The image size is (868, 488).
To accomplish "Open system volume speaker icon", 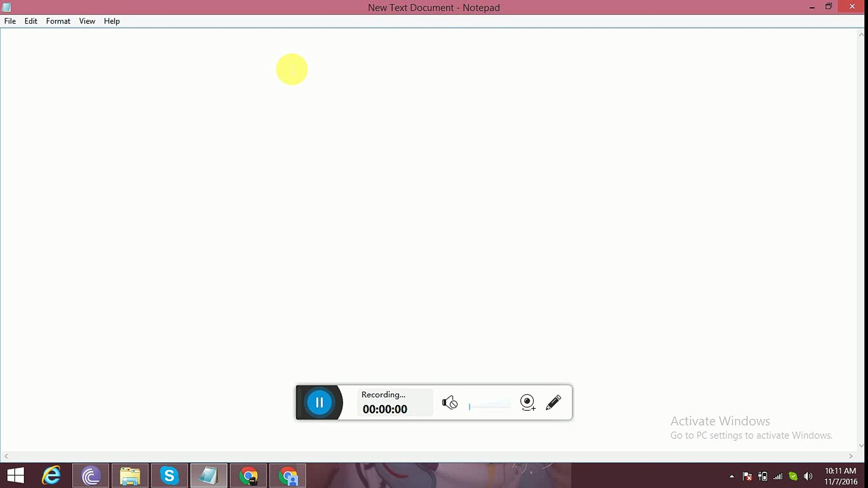I will click(808, 476).
